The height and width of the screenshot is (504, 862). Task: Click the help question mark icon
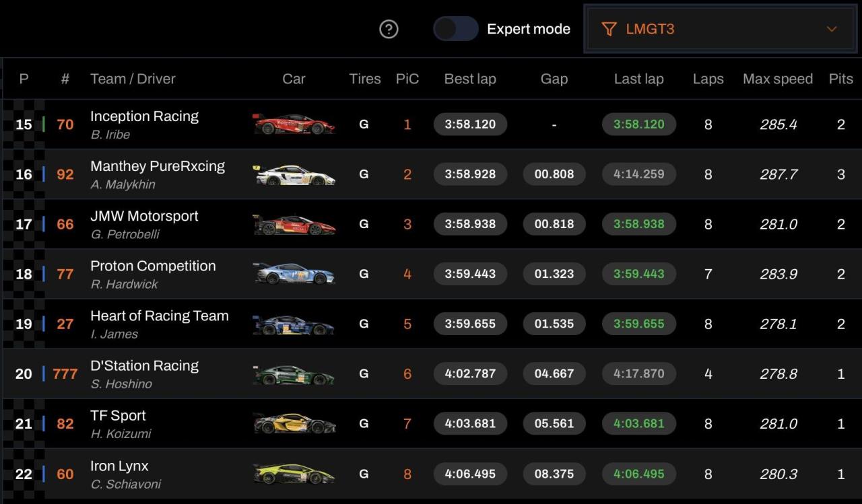[x=389, y=29]
